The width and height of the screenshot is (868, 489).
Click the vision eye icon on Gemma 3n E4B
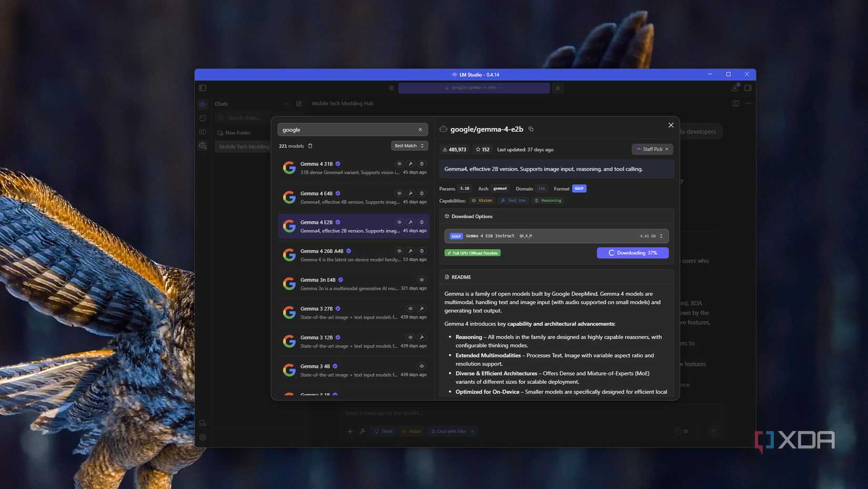pyautogui.click(x=421, y=280)
